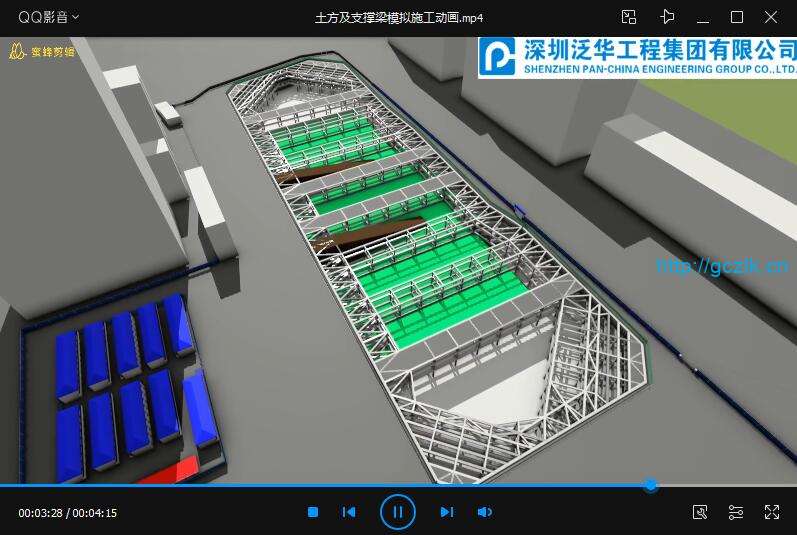Viewport: 797px width, 535px height.
Task: Click the video display area
Action: point(398,260)
